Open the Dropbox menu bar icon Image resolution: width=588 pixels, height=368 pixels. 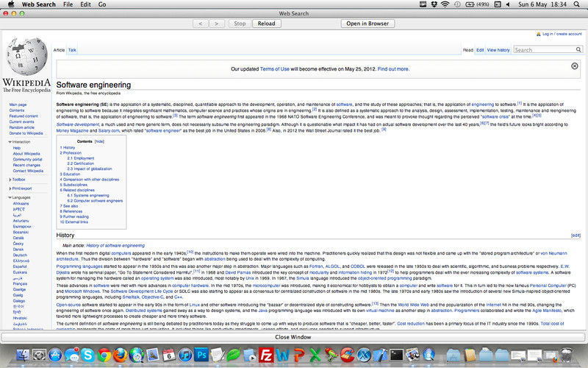click(434, 4)
